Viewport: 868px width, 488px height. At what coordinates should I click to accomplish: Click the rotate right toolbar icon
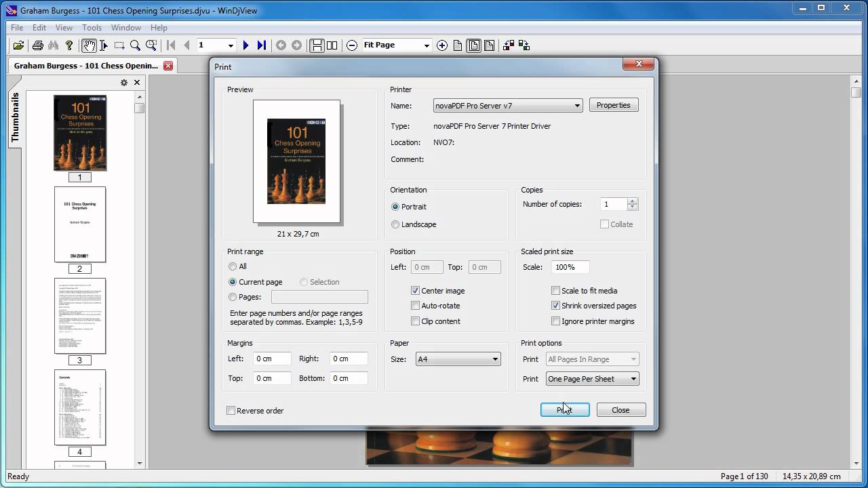pos(524,45)
